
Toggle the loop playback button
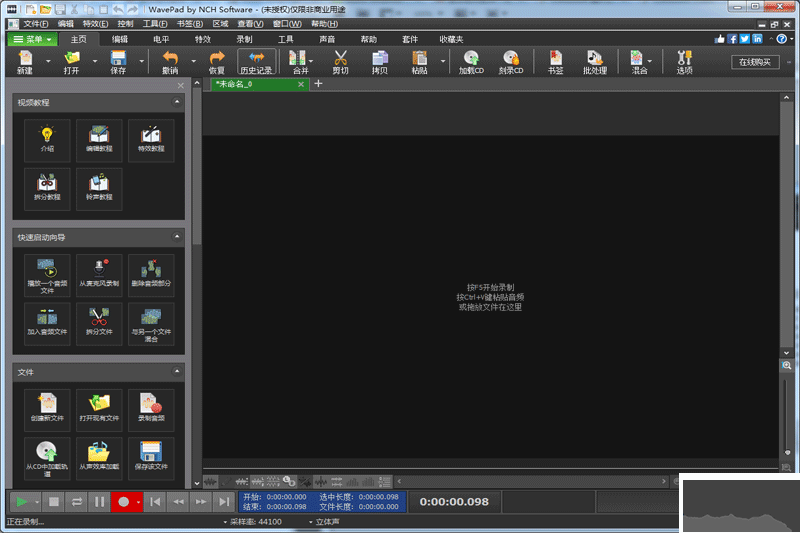click(77, 501)
